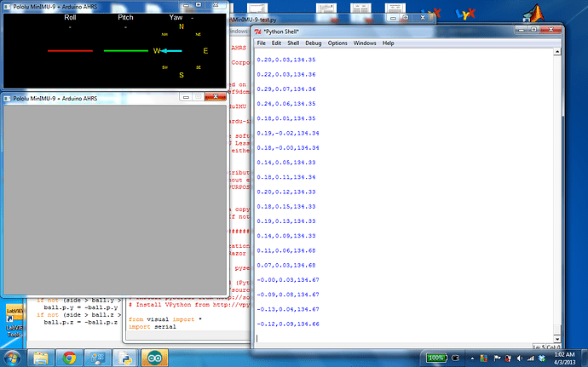Open the Help menu in Python Shell
This screenshot has width=588, height=367.
pos(388,43)
